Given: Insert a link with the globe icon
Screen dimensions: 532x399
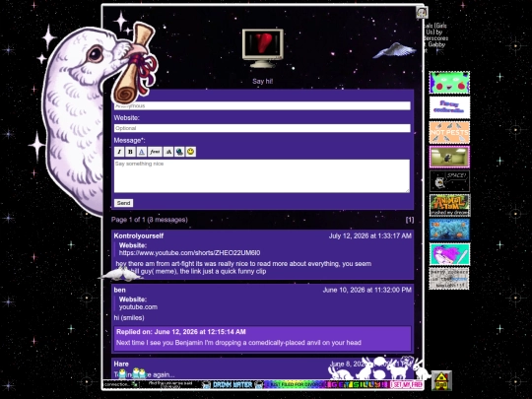Looking at the screenshot, I should [x=179, y=152].
